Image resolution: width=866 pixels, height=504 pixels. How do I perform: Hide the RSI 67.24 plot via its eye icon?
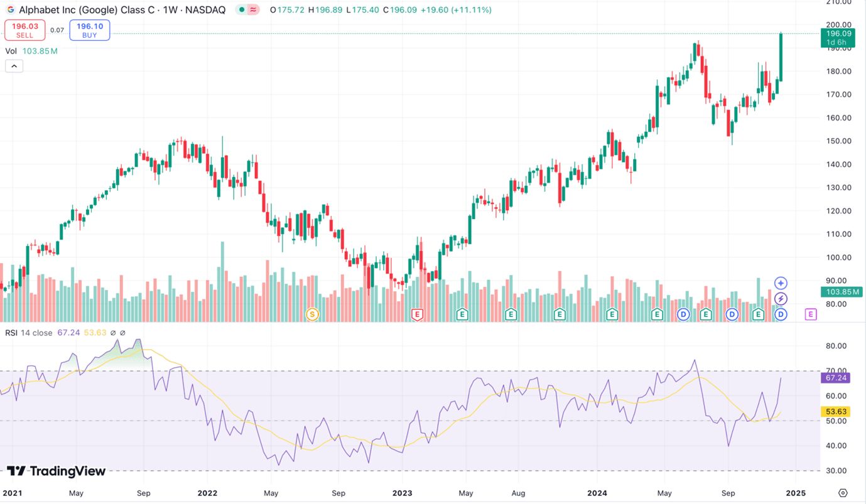(113, 333)
